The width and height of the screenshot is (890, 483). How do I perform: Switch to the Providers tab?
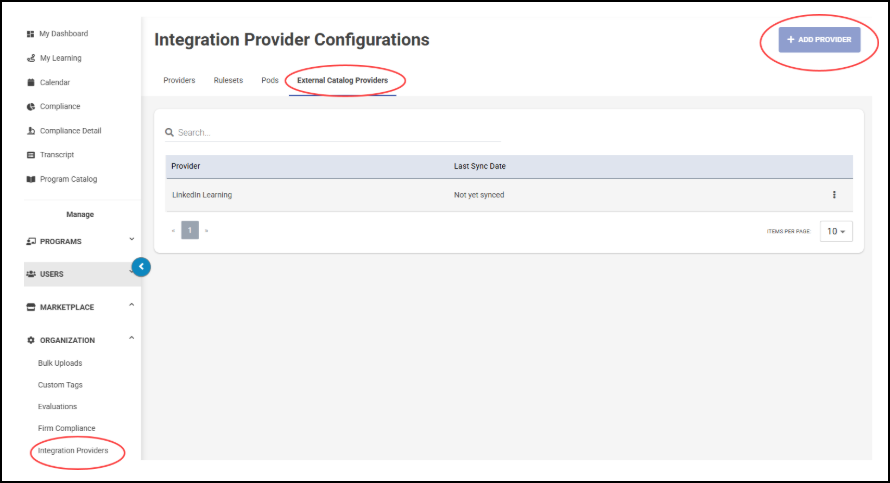click(x=179, y=80)
